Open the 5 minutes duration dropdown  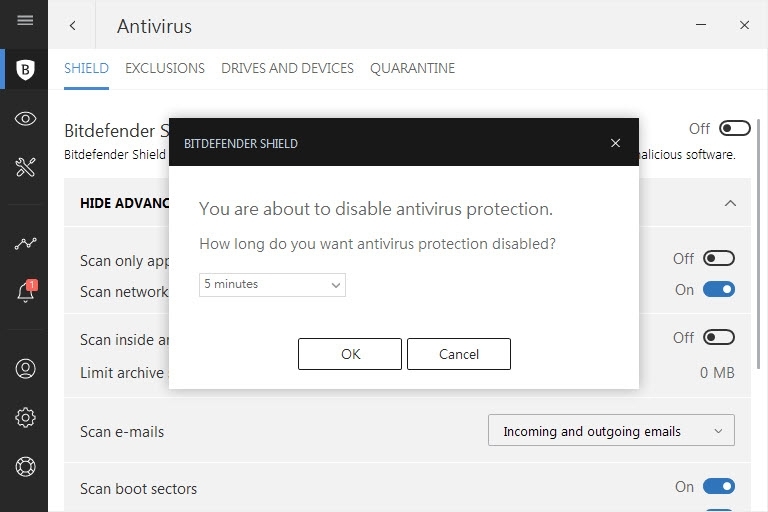(272, 285)
